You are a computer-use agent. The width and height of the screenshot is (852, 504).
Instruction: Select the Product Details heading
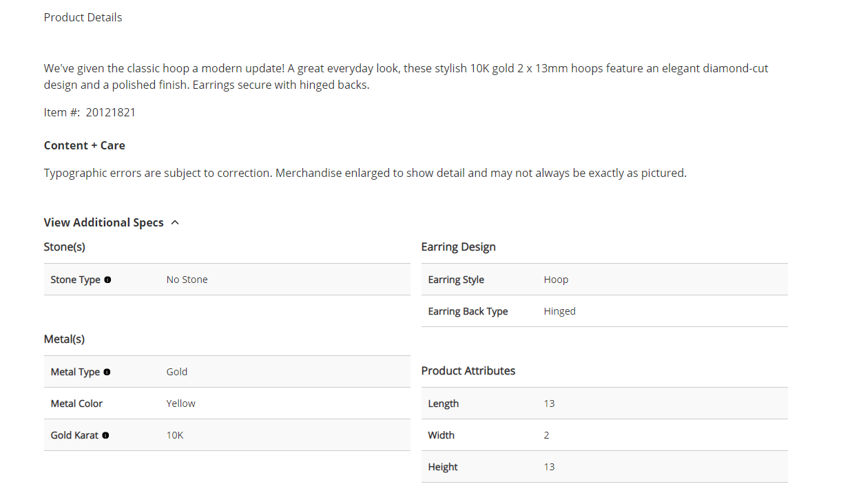point(83,17)
